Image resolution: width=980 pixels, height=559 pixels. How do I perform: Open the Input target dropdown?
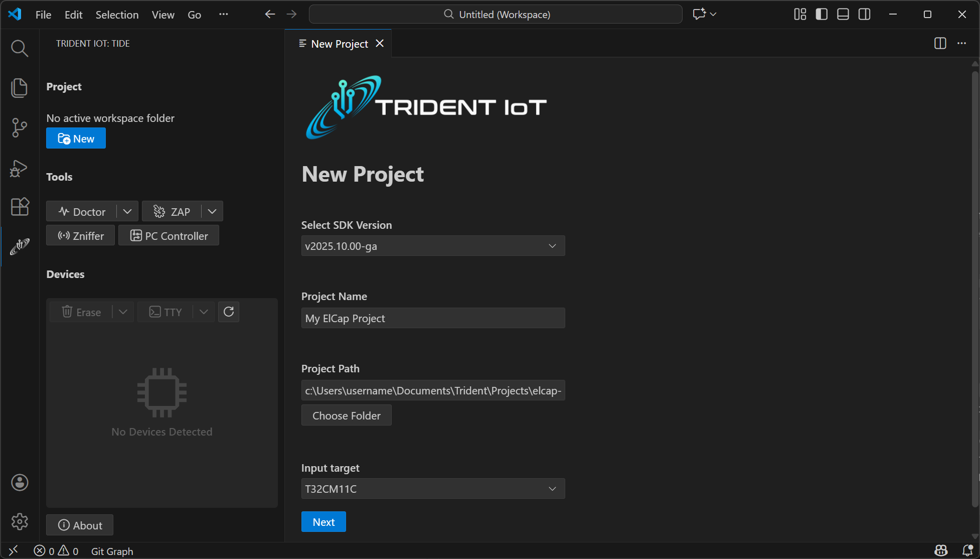[433, 489]
